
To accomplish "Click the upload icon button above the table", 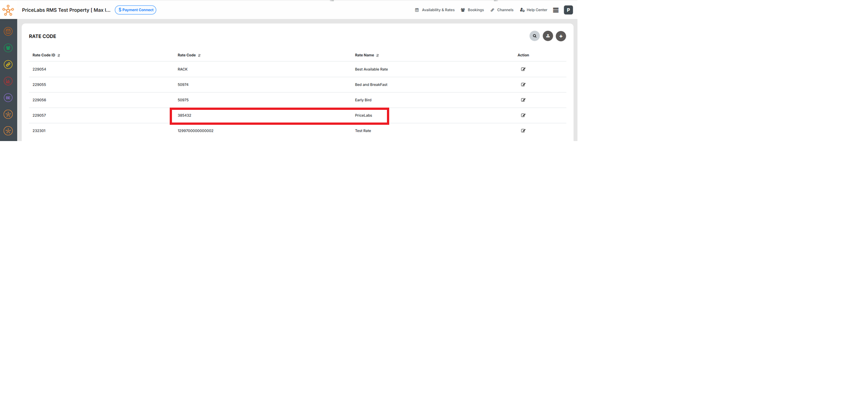I will [548, 36].
